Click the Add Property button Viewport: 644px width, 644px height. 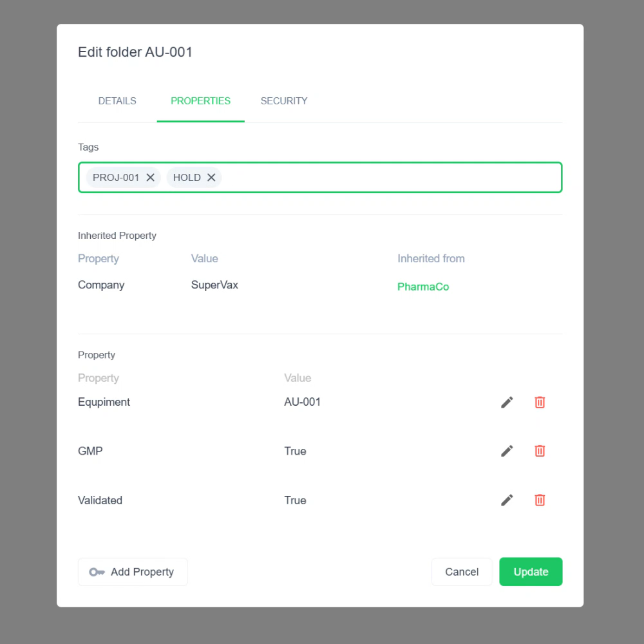click(x=133, y=572)
